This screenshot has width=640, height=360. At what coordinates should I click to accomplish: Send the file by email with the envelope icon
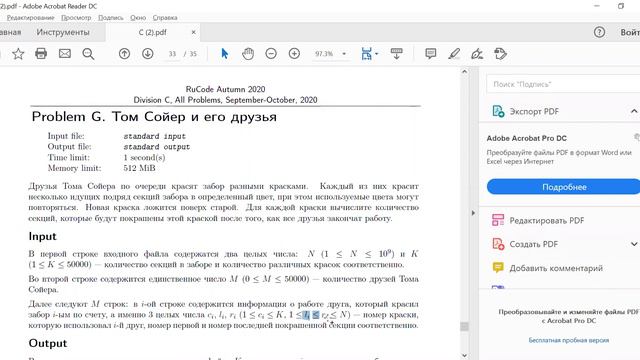pos(65,53)
